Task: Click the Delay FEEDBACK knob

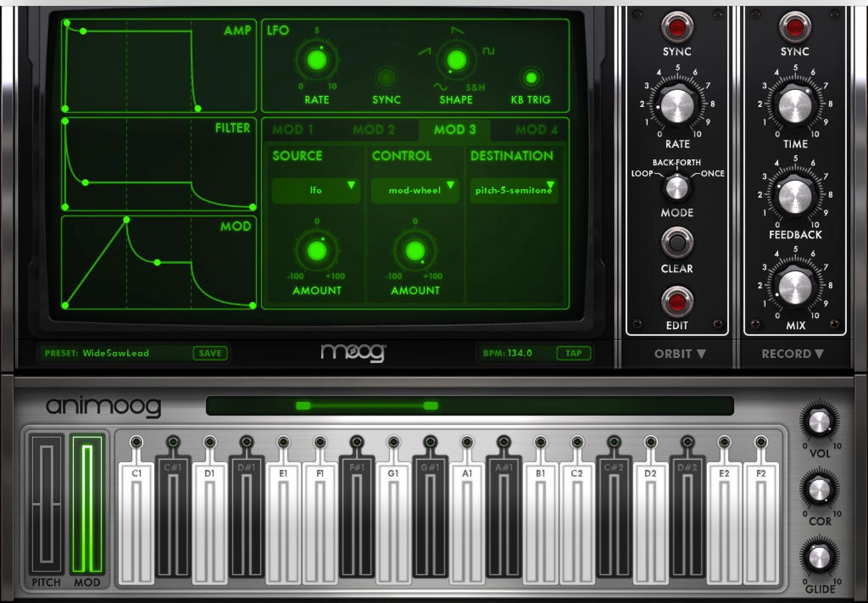Action: point(795,195)
